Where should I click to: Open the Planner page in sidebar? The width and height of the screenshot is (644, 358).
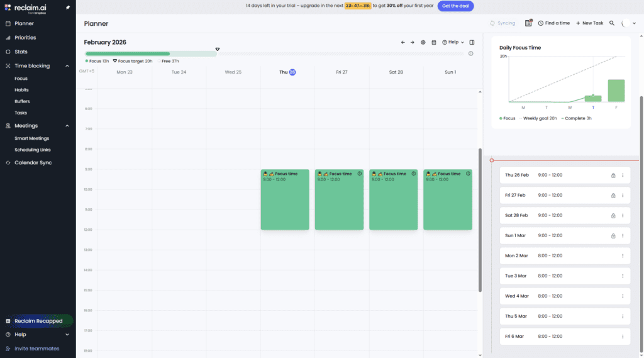[x=24, y=23]
